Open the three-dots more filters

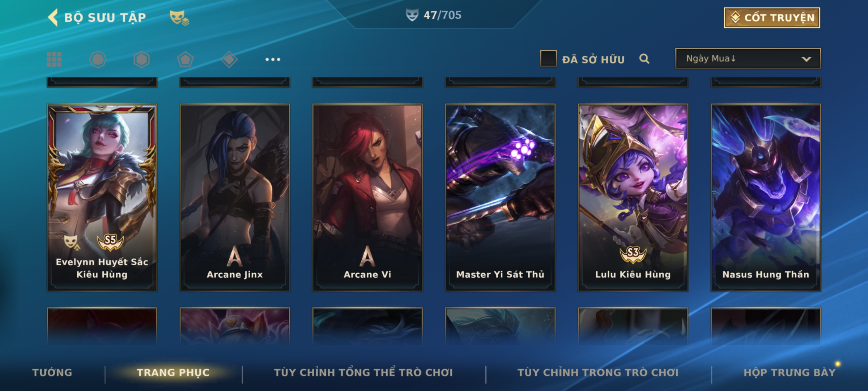pos(273,59)
